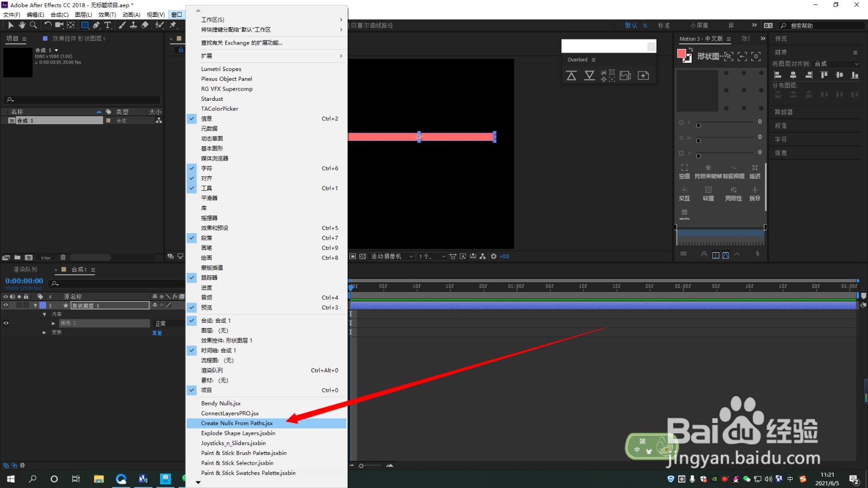Click Overlord new-document plus icon

[x=643, y=76]
